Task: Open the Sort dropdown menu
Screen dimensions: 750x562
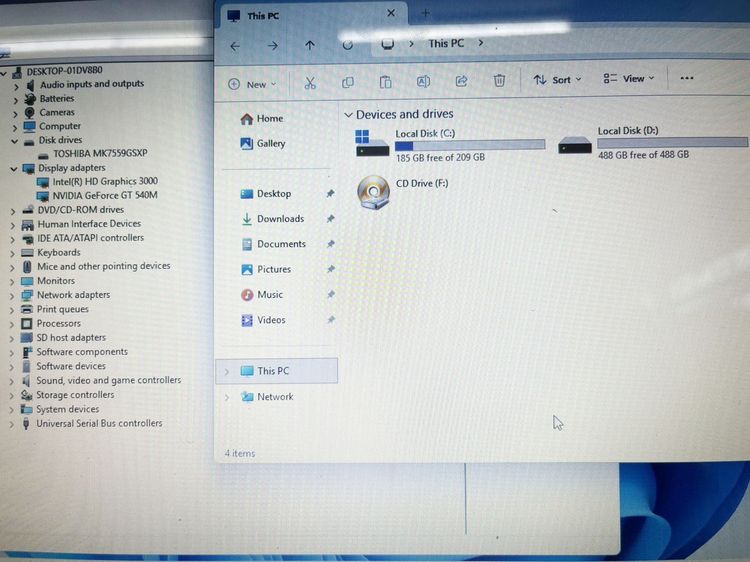Action: click(x=557, y=80)
